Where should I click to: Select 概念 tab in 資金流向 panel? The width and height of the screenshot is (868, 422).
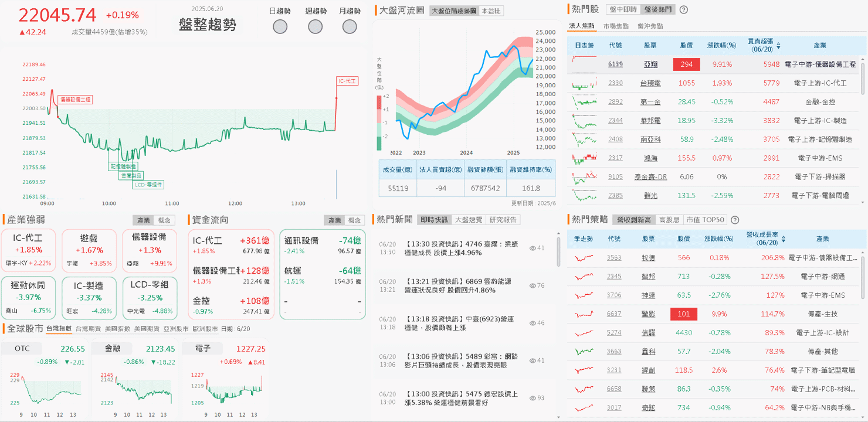(354, 220)
